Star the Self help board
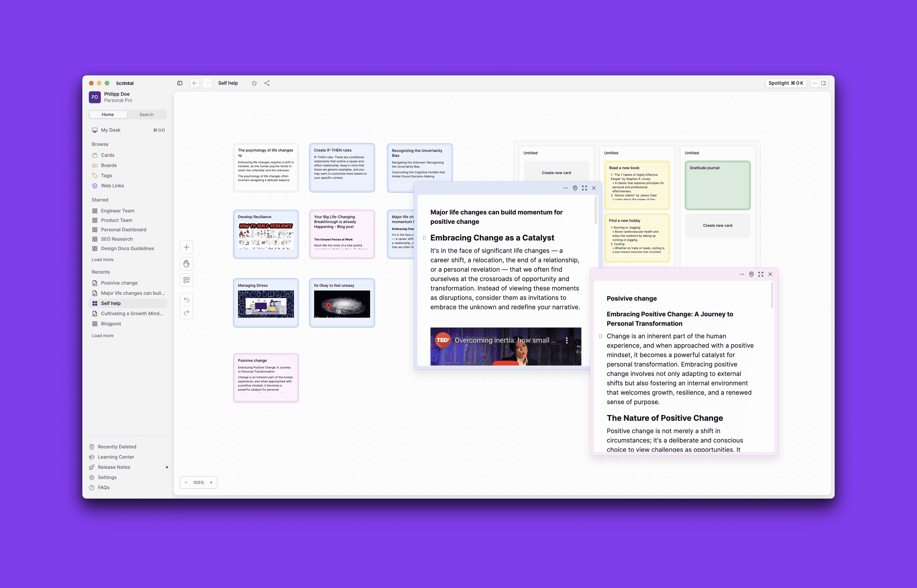Viewport: 917px width, 588px height. (254, 83)
